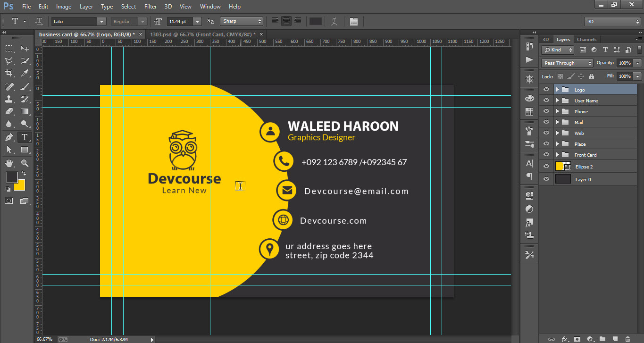
Task: Select the Rectangular Marquee tool
Action: tap(9, 49)
